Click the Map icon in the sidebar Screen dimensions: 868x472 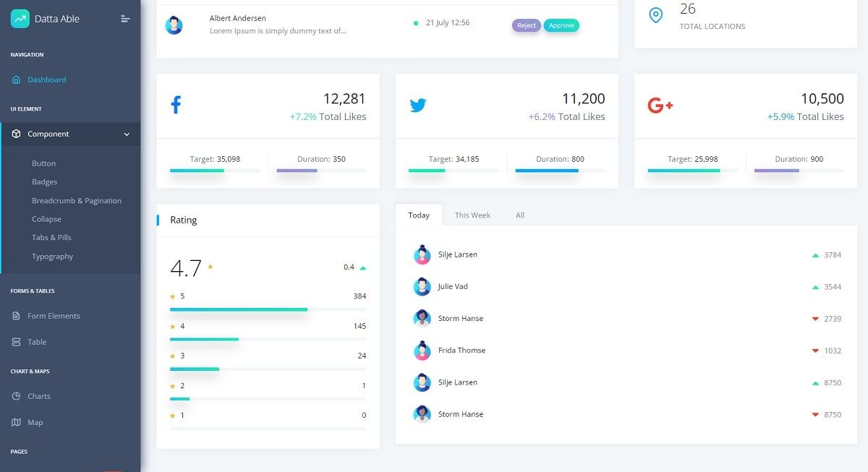(x=16, y=422)
